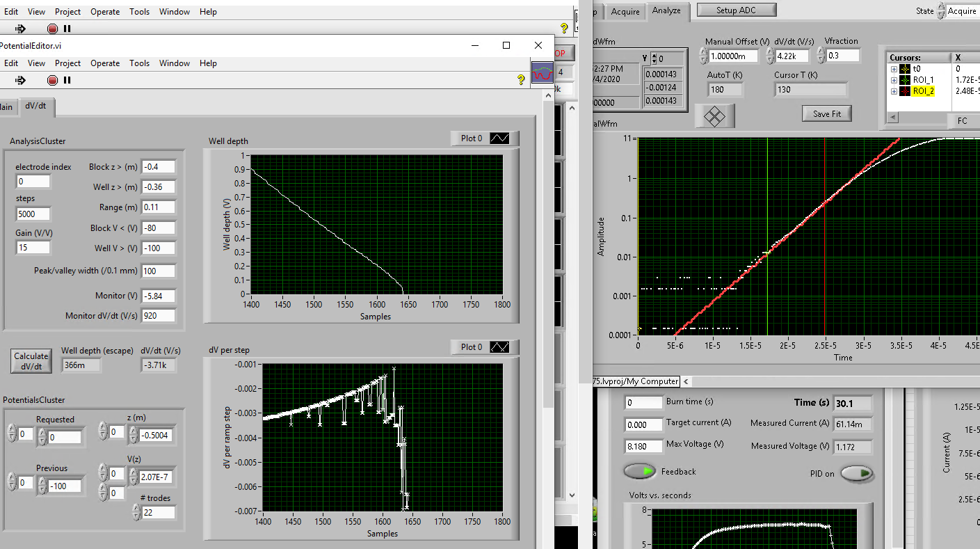Click Run Continuously in PotentialEditor.vi toolbar

pyautogui.click(x=20, y=80)
